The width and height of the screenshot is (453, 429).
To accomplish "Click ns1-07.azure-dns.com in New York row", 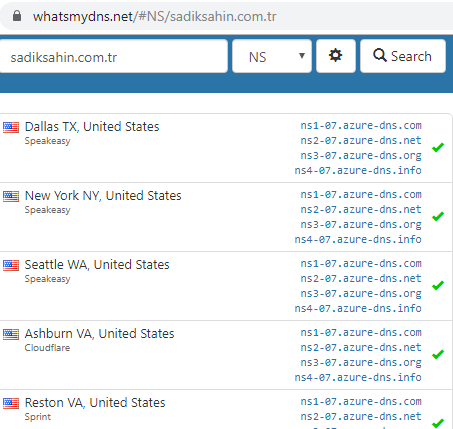I will pyautogui.click(x=361, y=195).
